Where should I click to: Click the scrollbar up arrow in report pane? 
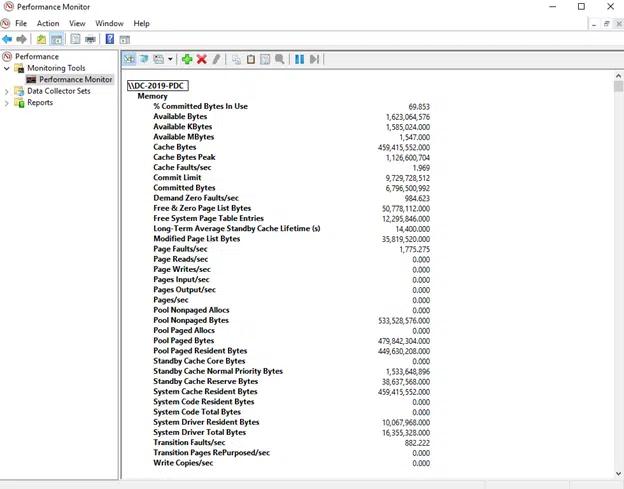coord(618,76)
